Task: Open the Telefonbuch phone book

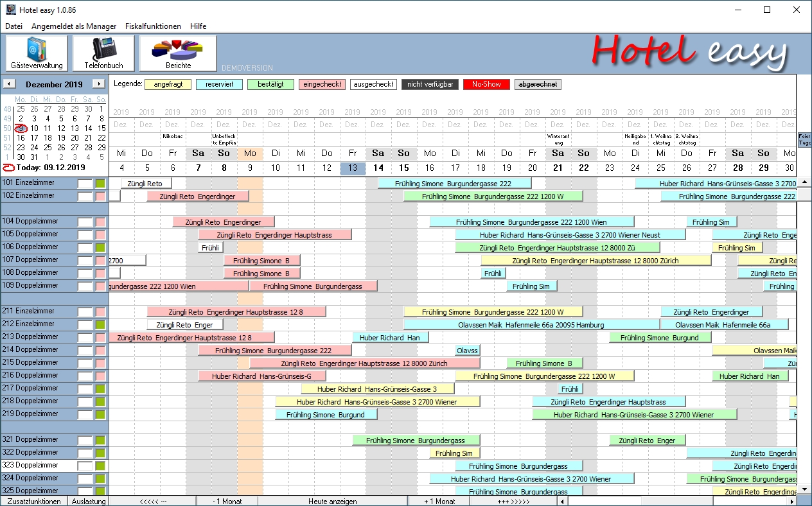Action: pyautogui.click(x=103, y=53)
